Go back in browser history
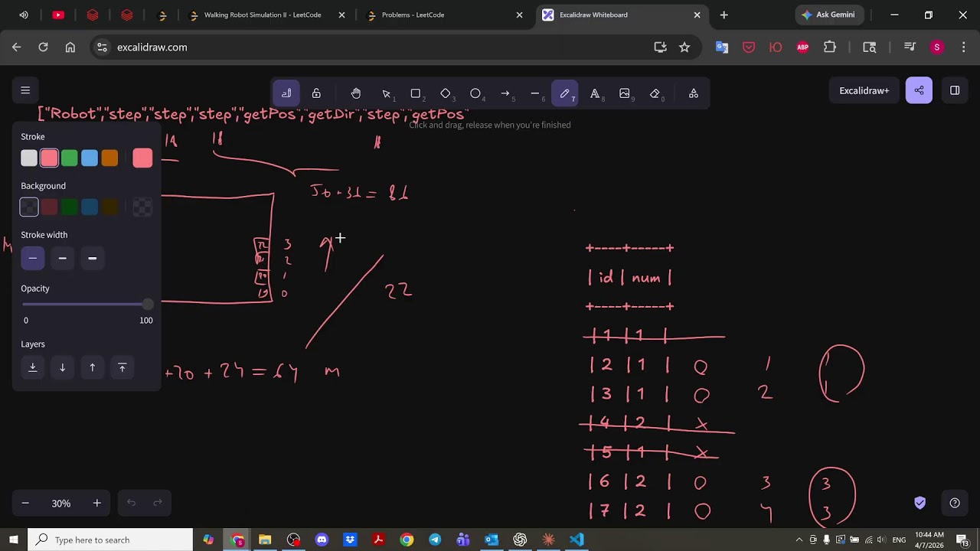Viewport: 980px width, 551px height. coord(17,47)
